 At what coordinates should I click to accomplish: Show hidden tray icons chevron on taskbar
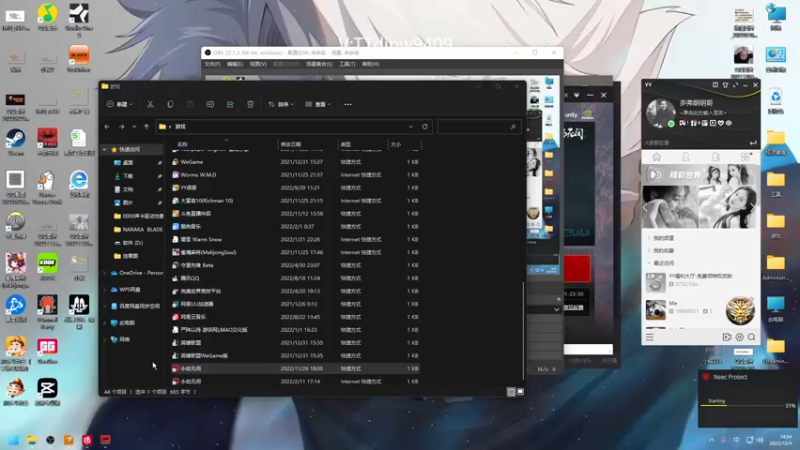(711, 440)
